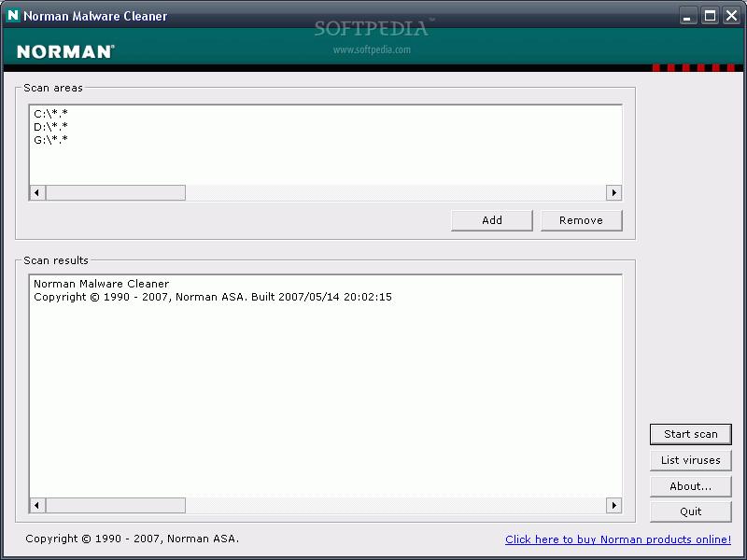Screen dimensions: 747x560
Task: Select the C:\*.* scan area entry
Action: [50, 114]
